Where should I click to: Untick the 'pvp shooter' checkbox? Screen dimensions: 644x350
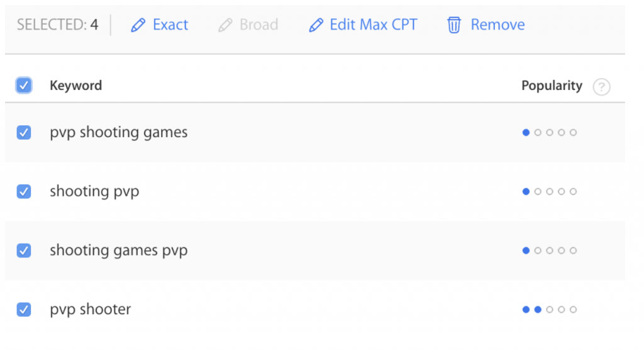[x=24, y=309]
